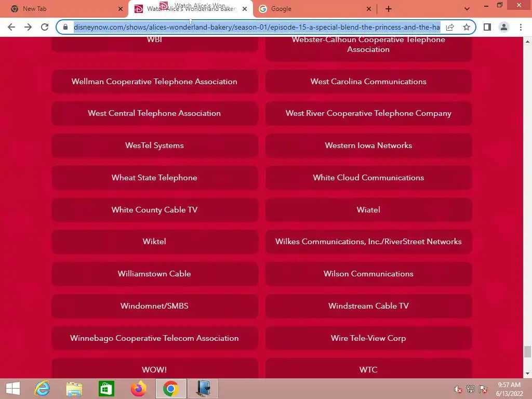The image size is (532, 399).
Task: Open a new browser tab
Action: click(x=389, y=9)
